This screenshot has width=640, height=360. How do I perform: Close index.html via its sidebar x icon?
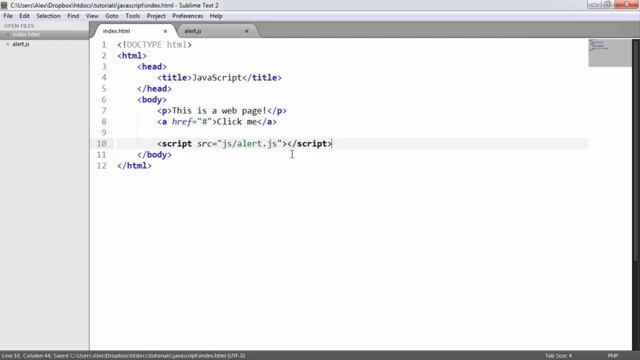pos(7,34)
